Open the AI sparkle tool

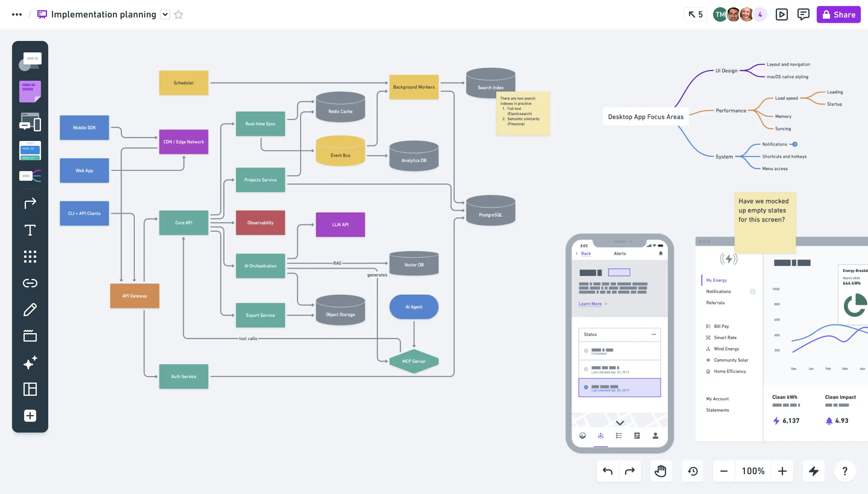(x=30, y=362)
